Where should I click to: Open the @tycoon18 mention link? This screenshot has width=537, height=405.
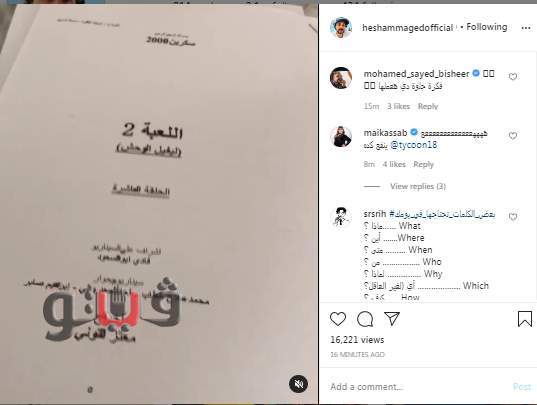(414, 145)
